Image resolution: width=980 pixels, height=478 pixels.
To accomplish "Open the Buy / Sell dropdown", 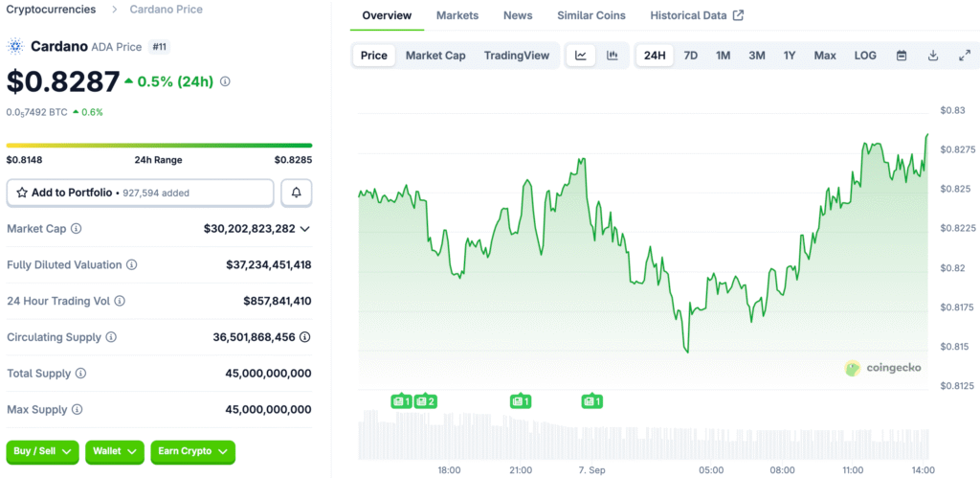I will coord(42,452).
